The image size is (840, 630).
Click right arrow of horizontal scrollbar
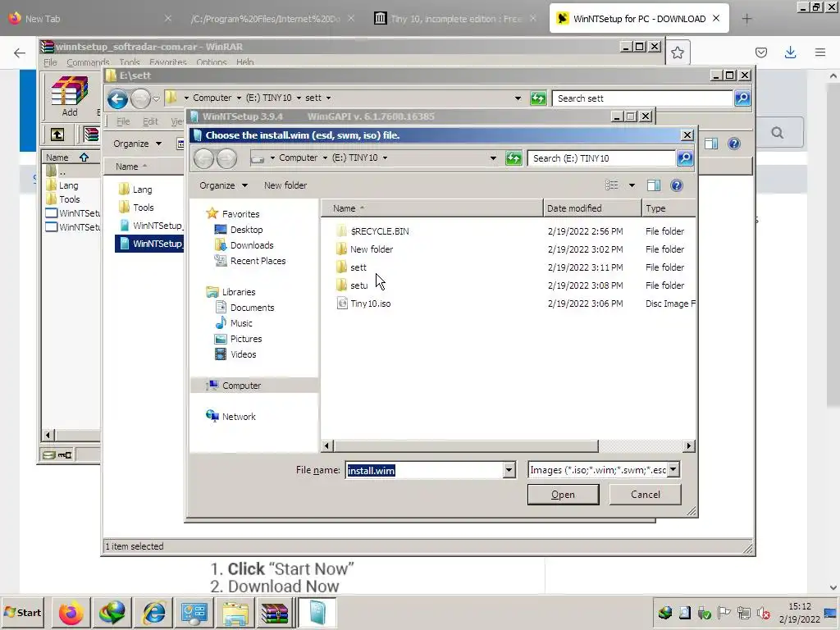[x=689, y=445]
